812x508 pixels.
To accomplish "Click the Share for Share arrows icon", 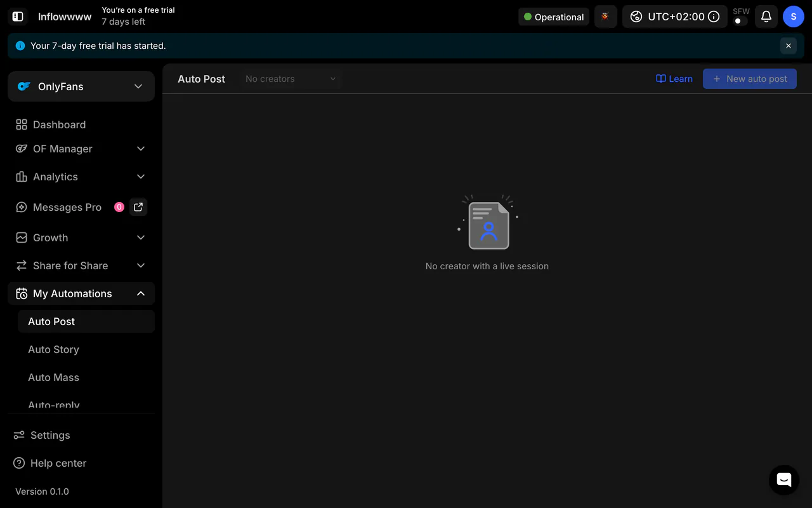I will (22, 265).
